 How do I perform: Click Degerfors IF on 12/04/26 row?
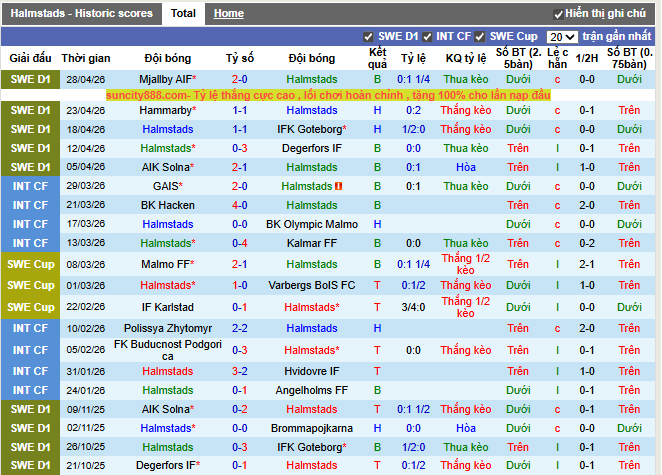[312, 149]
